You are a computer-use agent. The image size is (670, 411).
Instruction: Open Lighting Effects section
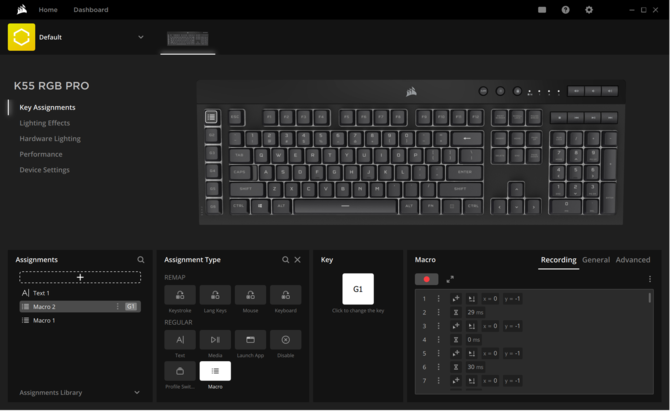click(x=44, y=123)
